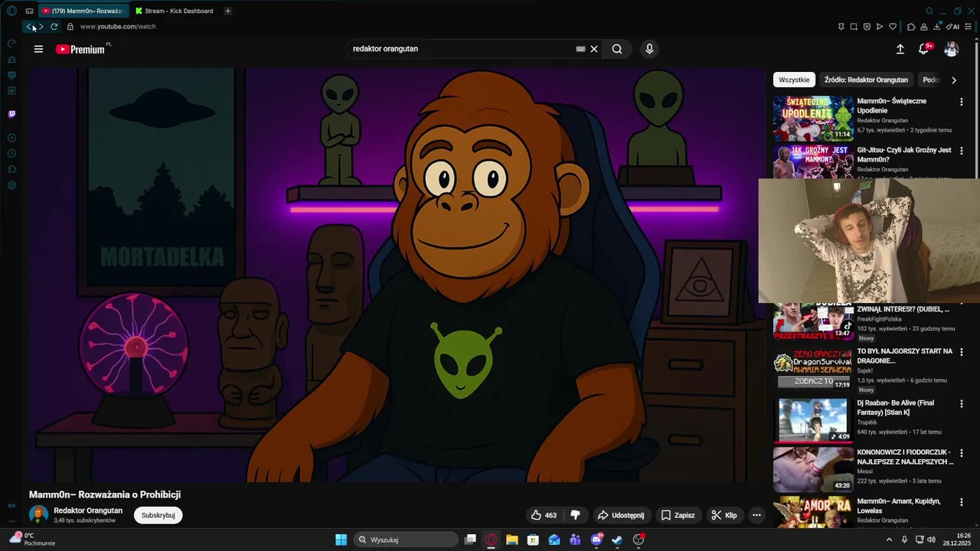Select the Wszystkie filter chip
The width and height of the screenshot is (980, 551).
[794, 80]
